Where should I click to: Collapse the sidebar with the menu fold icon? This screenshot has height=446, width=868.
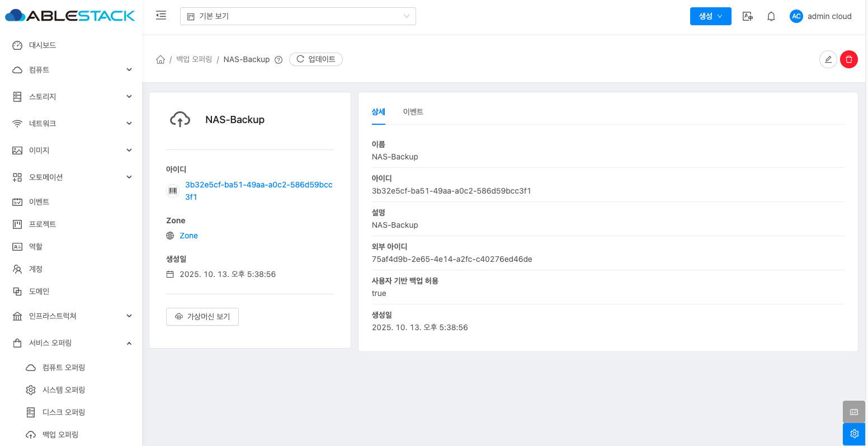pos(161,16)
